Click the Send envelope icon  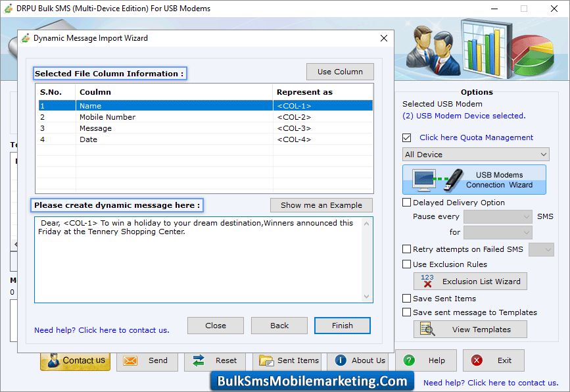[130, 360]
